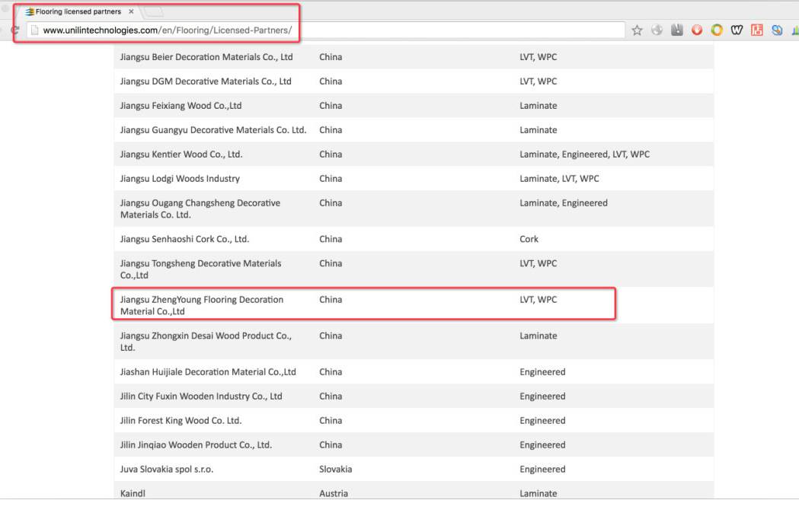Click the grey globe extension icon
The width and height of the screenshot is (799, 532).
click(657, 30)
